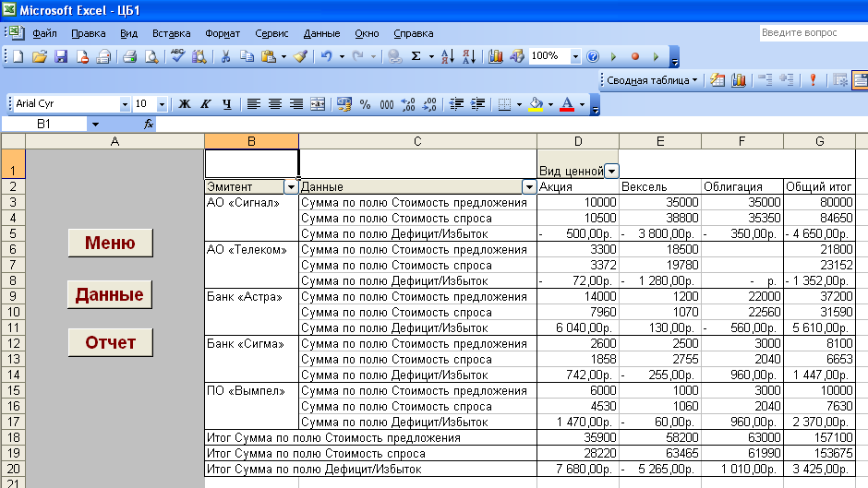This screenshot has width=868, height=488.
Task: Open the Окно menu
Action: pyautogui.click(x=367, y=33)
